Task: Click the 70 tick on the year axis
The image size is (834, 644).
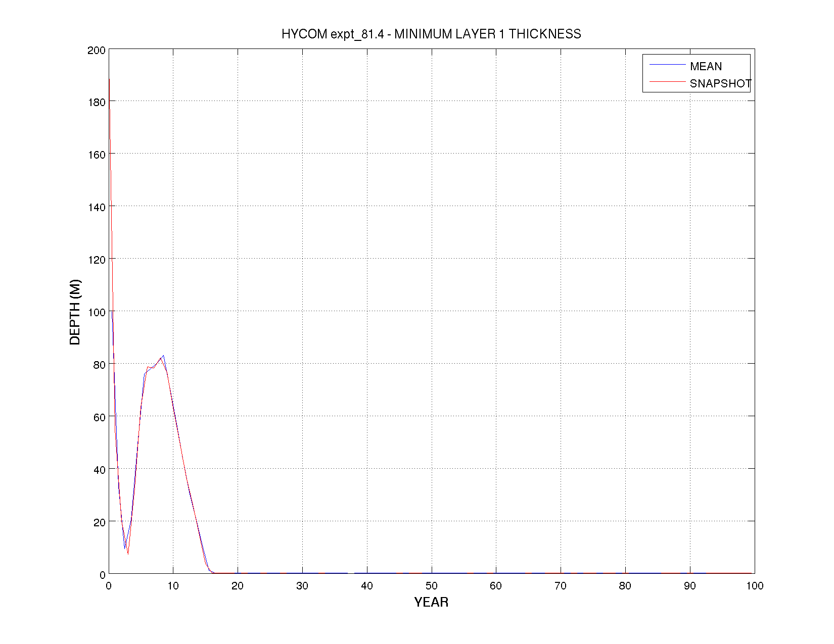Action: (x=560, y=586)
